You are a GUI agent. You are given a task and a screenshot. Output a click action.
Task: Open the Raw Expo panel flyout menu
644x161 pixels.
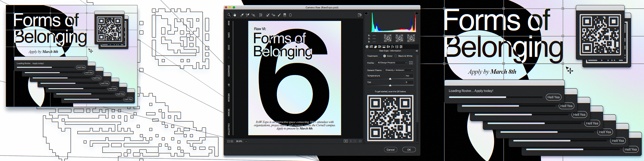[417, 51]
